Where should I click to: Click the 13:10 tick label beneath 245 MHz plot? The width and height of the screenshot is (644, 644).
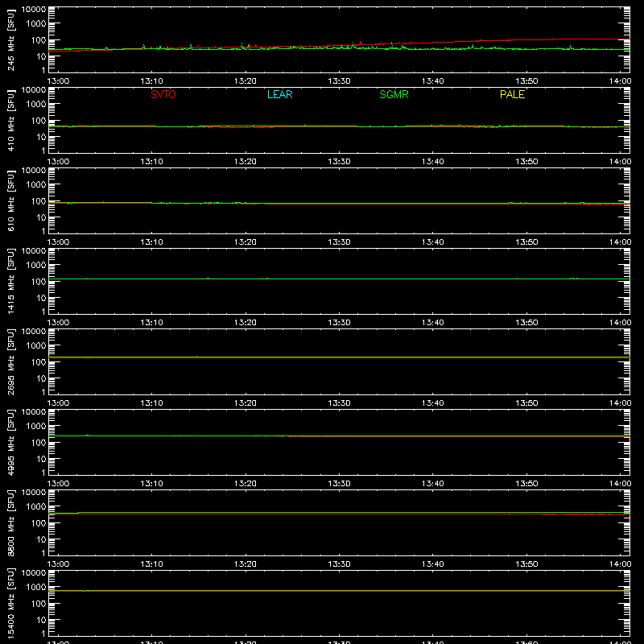pos(151,81)
